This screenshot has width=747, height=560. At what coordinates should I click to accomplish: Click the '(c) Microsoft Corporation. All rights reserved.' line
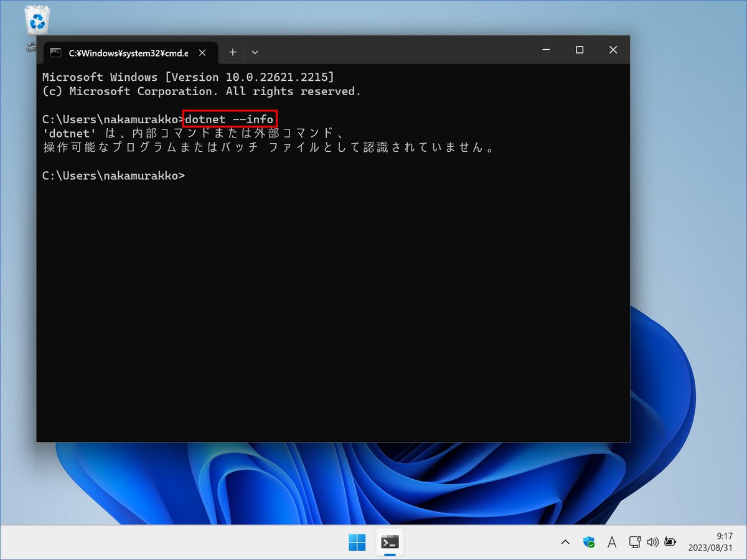click(x=202, y=91)
